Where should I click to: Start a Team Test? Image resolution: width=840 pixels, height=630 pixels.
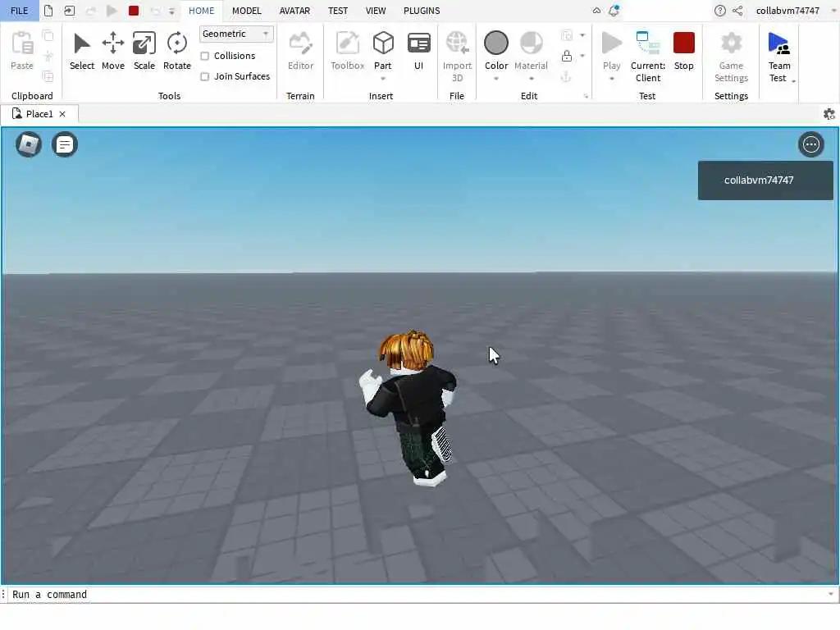pos(779,57)
